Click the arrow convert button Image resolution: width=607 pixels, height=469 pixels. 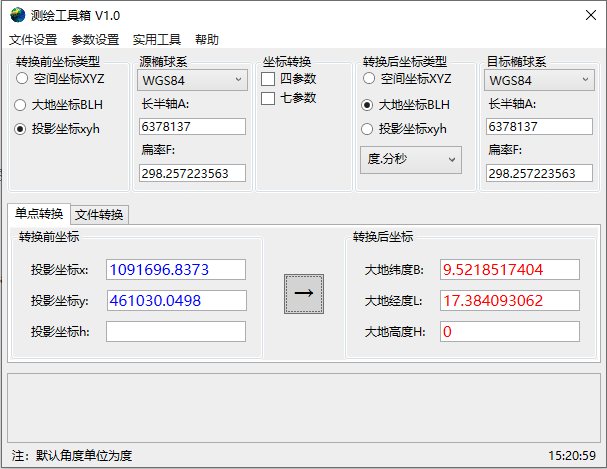pyautogui.click(x=304, y=294)
